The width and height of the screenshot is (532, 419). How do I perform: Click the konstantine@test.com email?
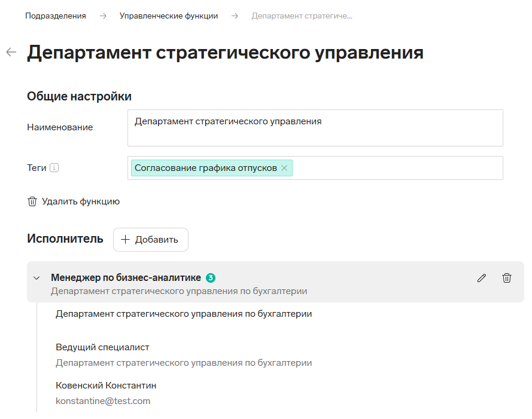pos(103,401)
